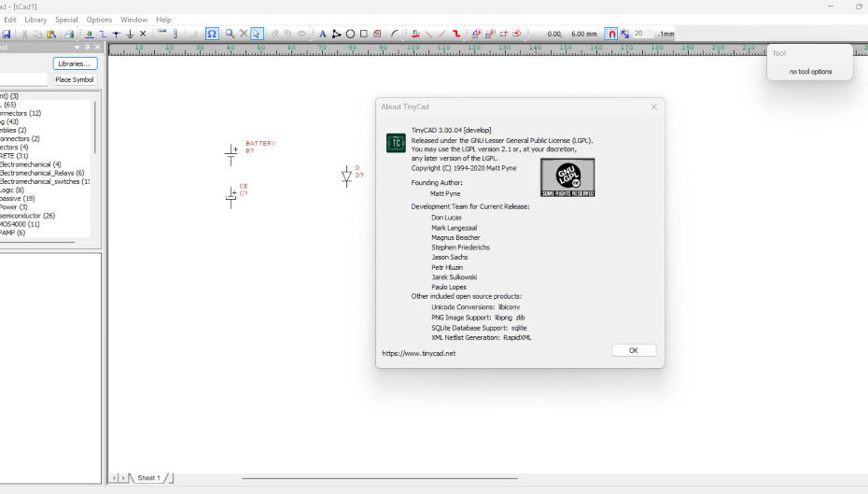Click the diode D? symbol on canvas
Screen dimensions: 868x494
click(x=346, y=176)
